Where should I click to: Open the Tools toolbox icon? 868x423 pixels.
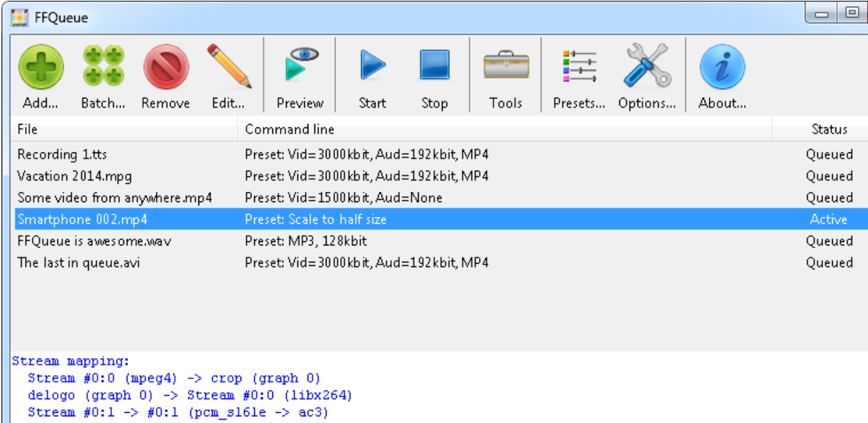506,66
